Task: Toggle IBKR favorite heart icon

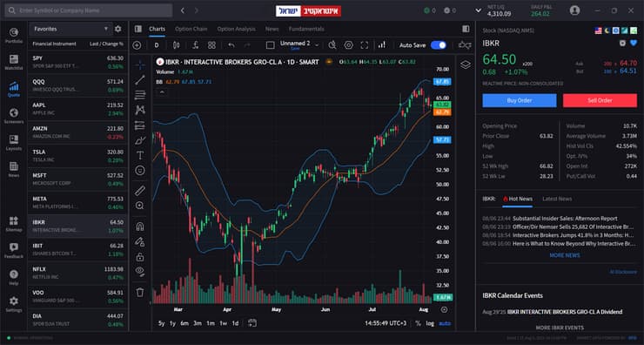Action: click(x=634, y=44)
